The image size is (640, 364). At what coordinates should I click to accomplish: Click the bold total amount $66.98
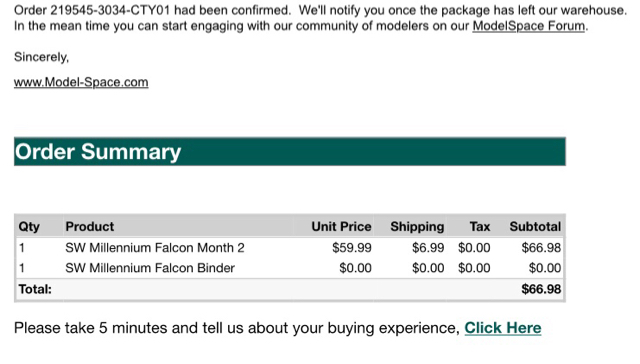[541, 289]
